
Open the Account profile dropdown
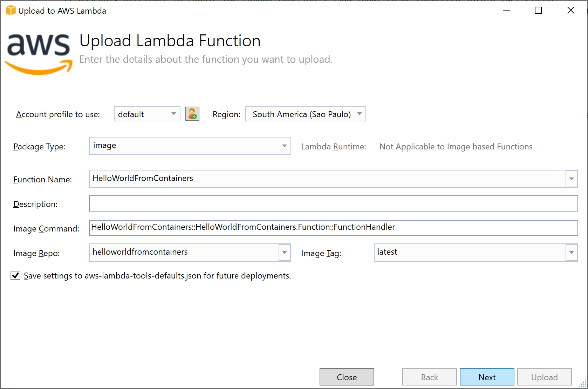[x=147, y=114]
